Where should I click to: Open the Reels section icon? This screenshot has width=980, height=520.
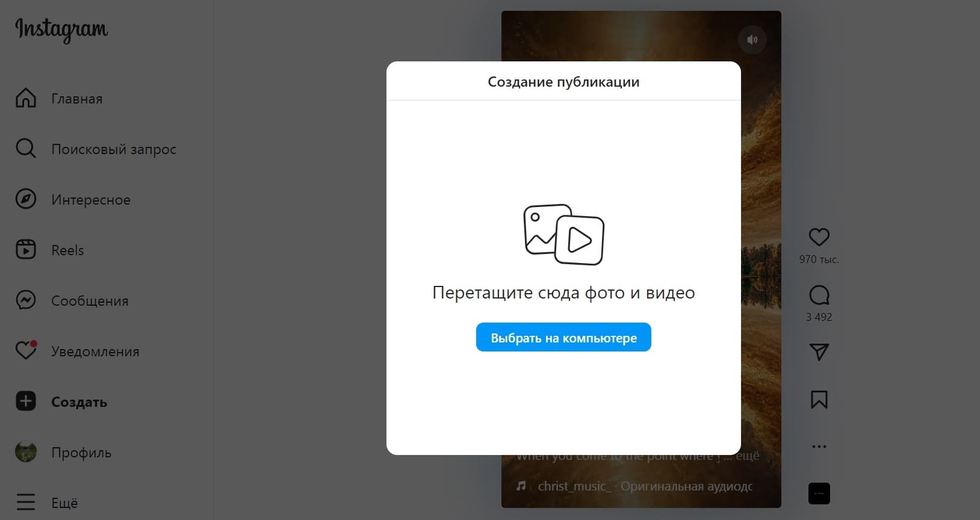(26, 249)
